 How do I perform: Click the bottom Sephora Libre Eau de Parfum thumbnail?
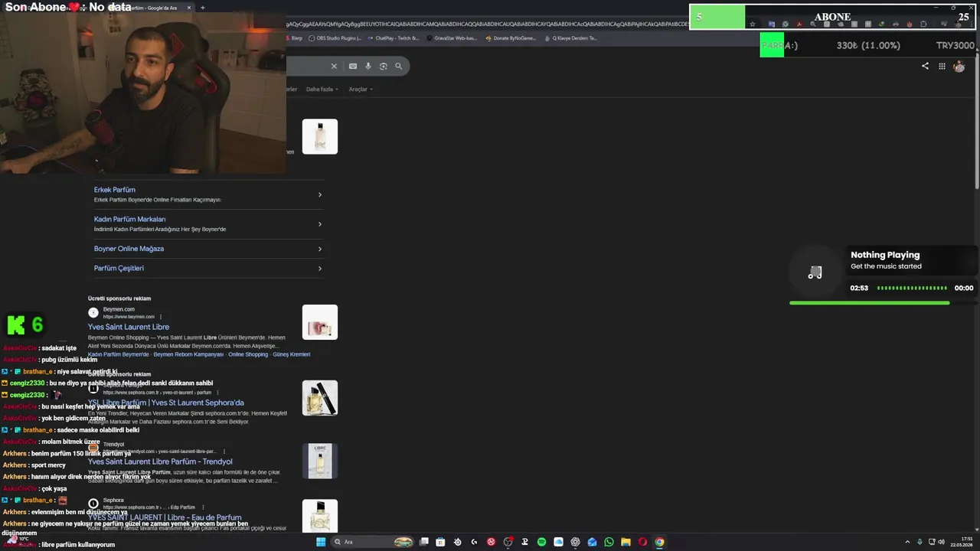tap(320, 516)
